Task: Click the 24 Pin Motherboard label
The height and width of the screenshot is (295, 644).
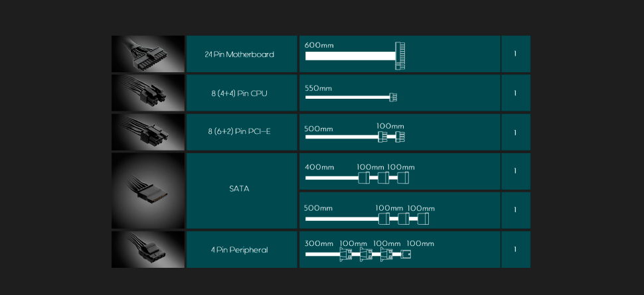Action: (239, 54)
